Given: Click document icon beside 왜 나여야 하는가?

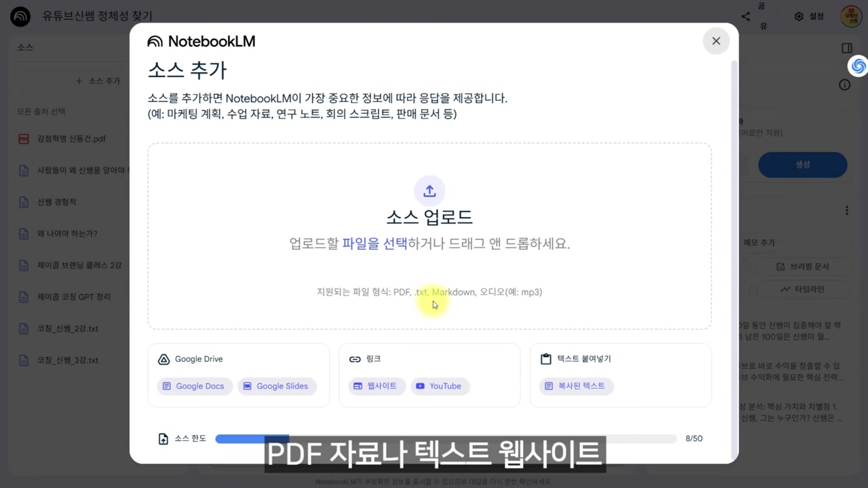Looking at the screenshot, I should pyautogui.click(x=24, y=234).
